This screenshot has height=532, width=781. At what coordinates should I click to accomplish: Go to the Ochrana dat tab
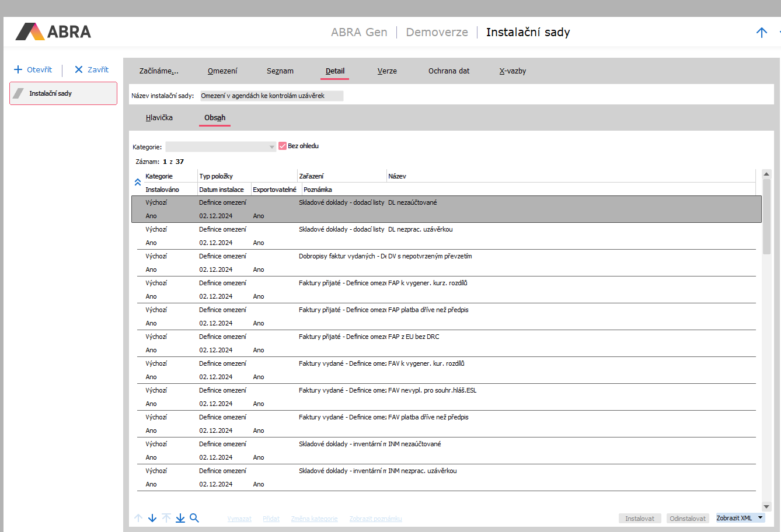pos(449,71)
